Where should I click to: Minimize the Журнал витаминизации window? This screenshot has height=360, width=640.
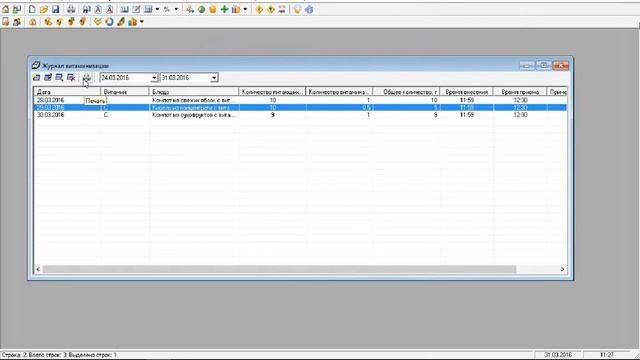[527, 65]
